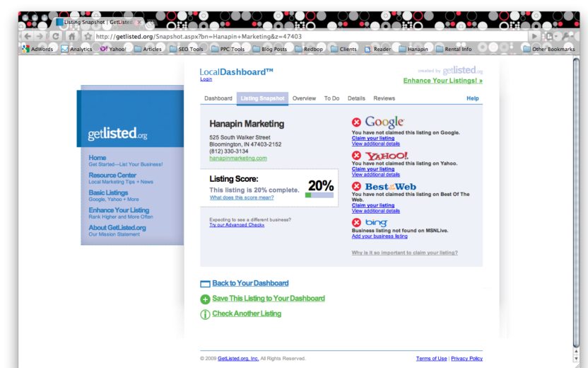The height and width of the screenshot is (368, 588).
Task: Open the Hanapin bookmarks folder
Action: pos(413,49)
